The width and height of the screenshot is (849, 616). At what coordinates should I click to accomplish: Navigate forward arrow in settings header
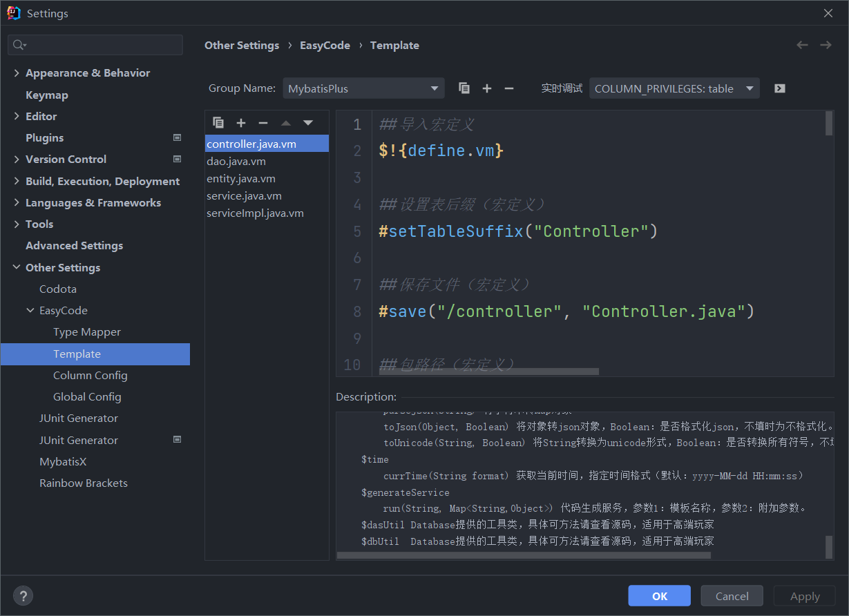826,45
